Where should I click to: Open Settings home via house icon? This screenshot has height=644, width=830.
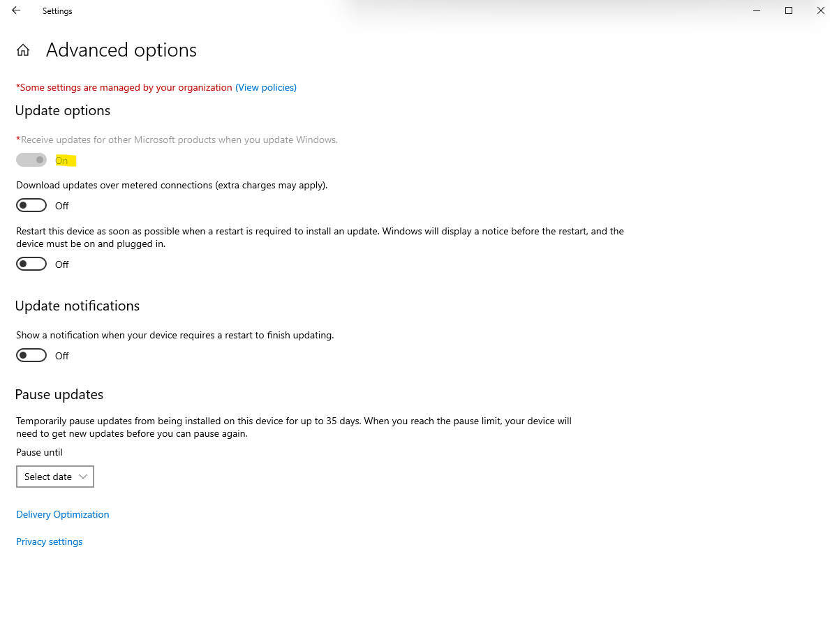click(23, 50)
